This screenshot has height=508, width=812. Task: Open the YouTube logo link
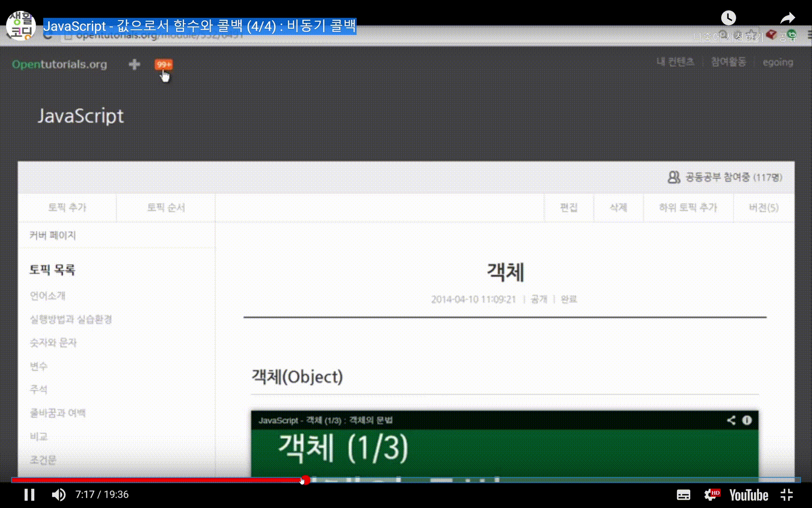pyautogui.click(x=749, y=495)
